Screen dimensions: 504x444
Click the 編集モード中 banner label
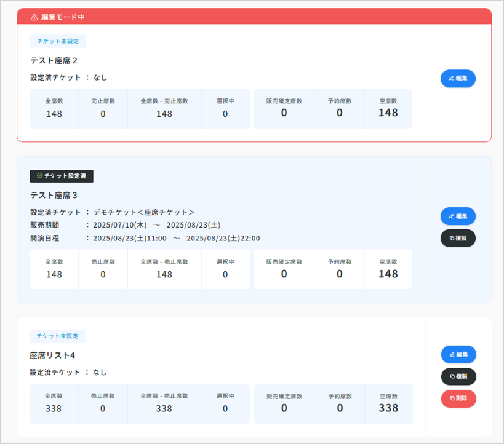click(x=63, y=17)
